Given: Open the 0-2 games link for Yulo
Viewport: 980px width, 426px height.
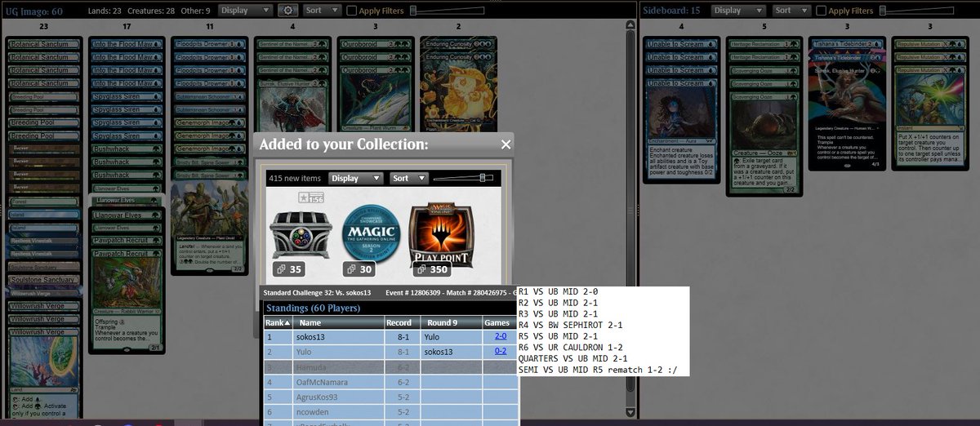Looking at the screenshot, I should coord(500,351).
